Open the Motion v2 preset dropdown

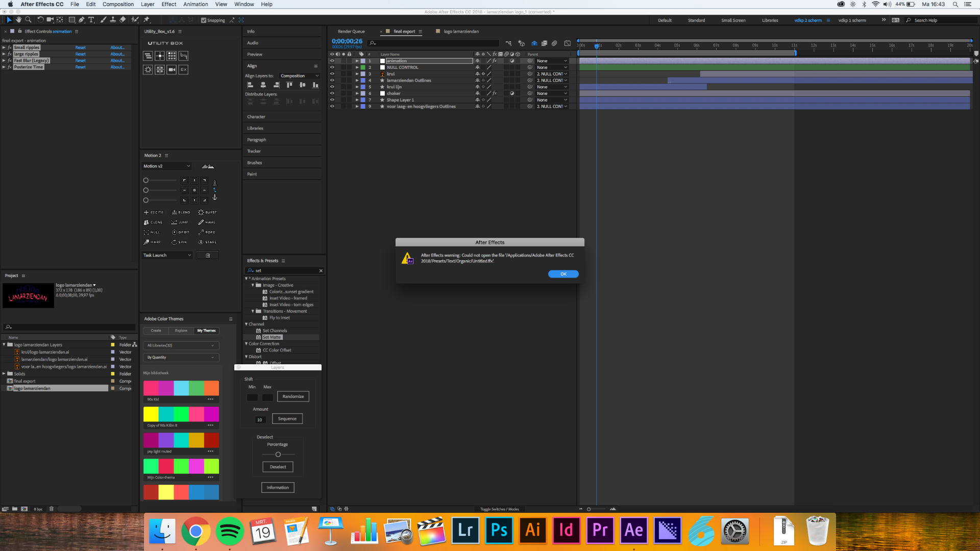(x=166, y=166)
